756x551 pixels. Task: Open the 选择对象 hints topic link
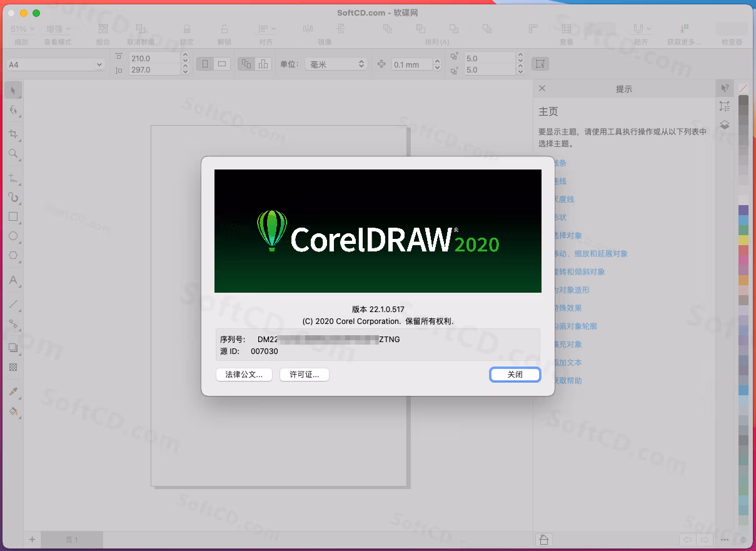tap(568, 236)
